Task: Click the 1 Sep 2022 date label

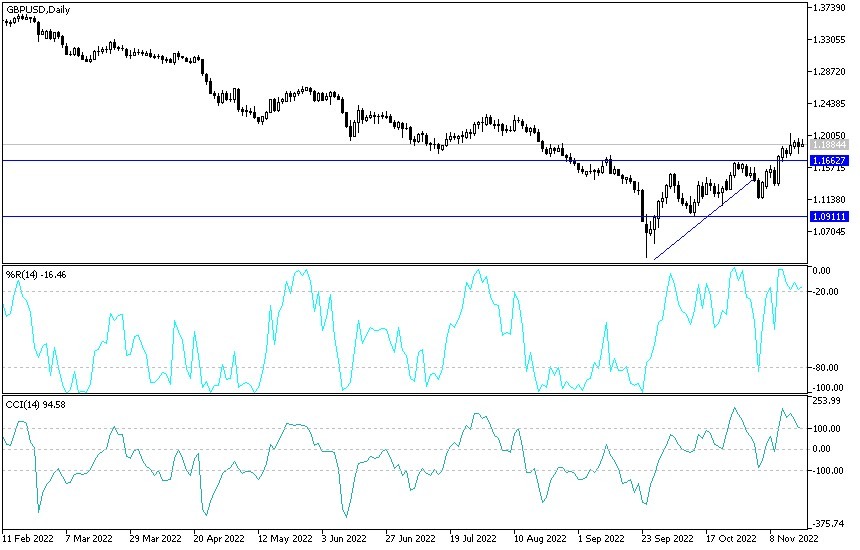Action: coord(601,538)
